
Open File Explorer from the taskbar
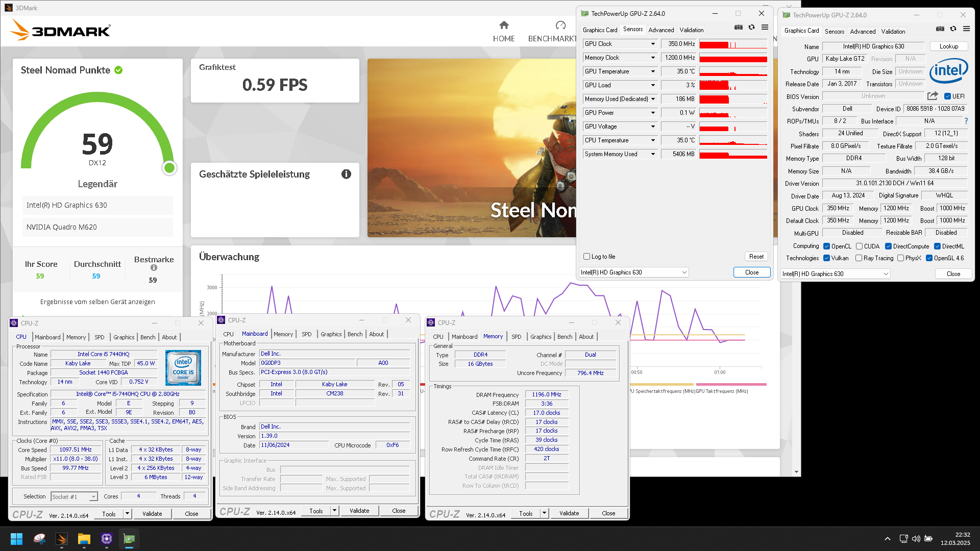click(x=84, y=539)
